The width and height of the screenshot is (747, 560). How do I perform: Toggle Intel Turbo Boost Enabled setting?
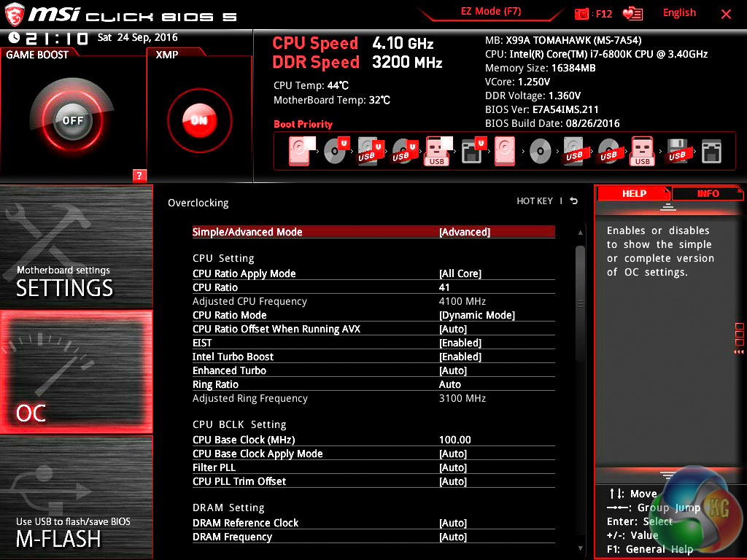pyautogui.click(x=373, y=357)
